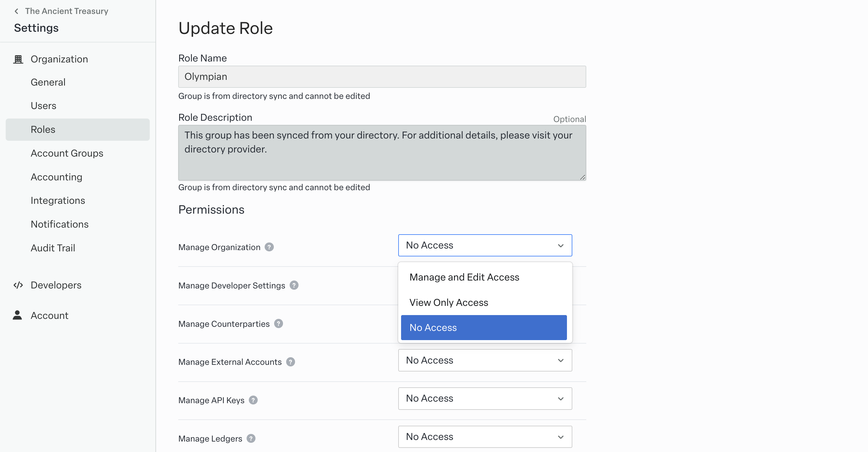Navigate to Integrations in sidebar
The image size is (868, 452).
(x=58, y=200)
